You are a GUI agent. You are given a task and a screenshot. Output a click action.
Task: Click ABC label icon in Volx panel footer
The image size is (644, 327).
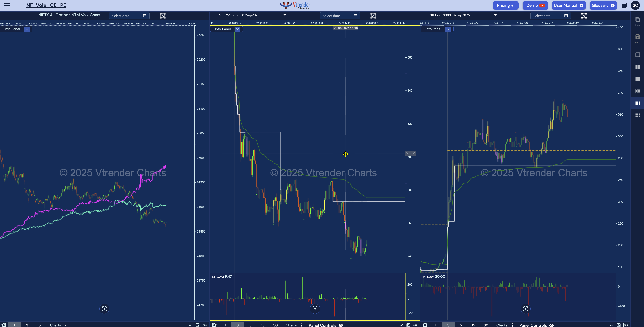point(205,325)
